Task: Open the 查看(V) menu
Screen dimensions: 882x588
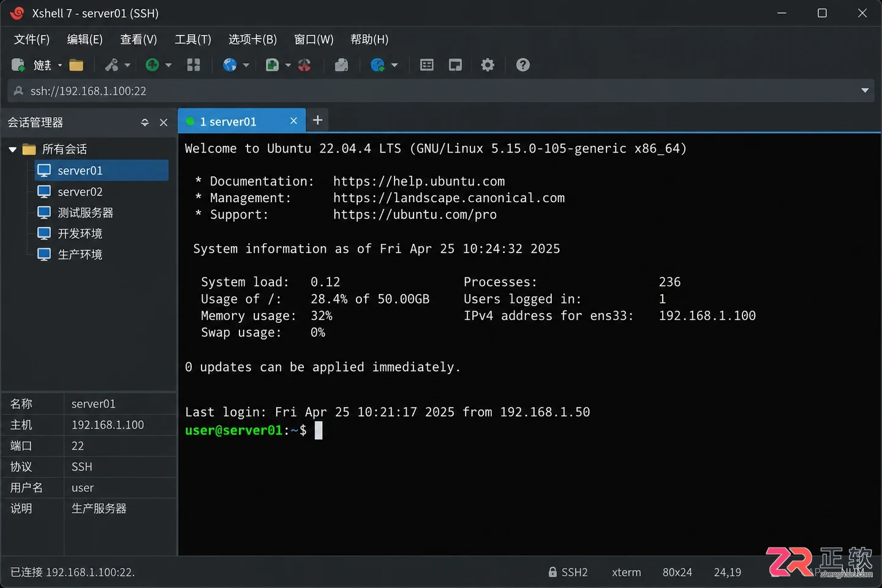Action: pyautogui.click(x=138, y=39)
